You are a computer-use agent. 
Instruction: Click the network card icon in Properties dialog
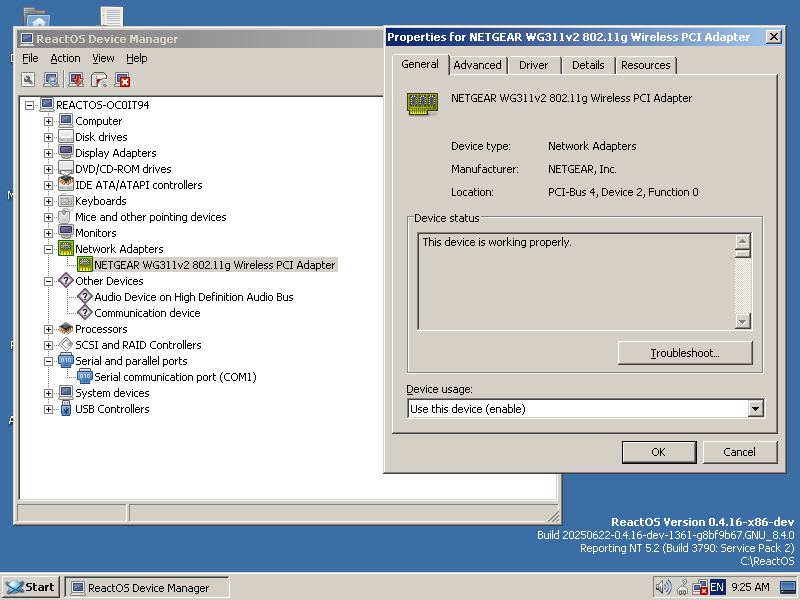point(422,103)
